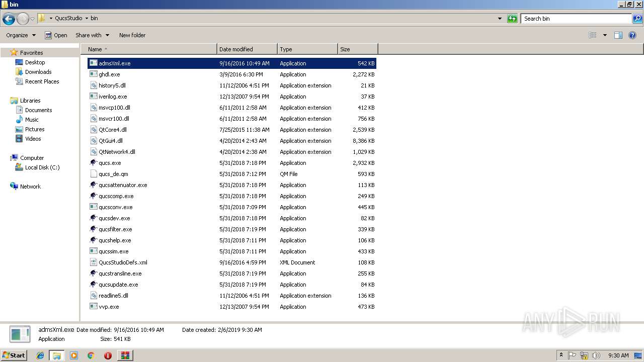Sort files by Type column

click(x=307, y=49)
